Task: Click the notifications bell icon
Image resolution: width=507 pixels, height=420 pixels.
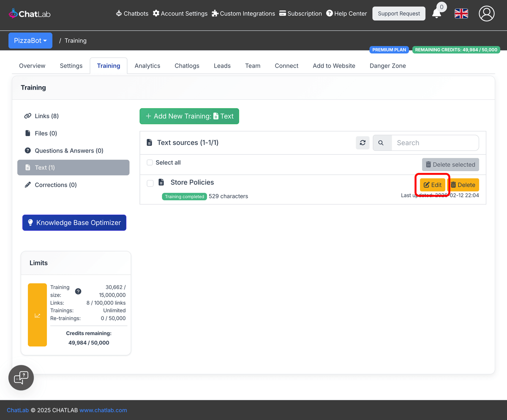Action: (x=437, y=14)
